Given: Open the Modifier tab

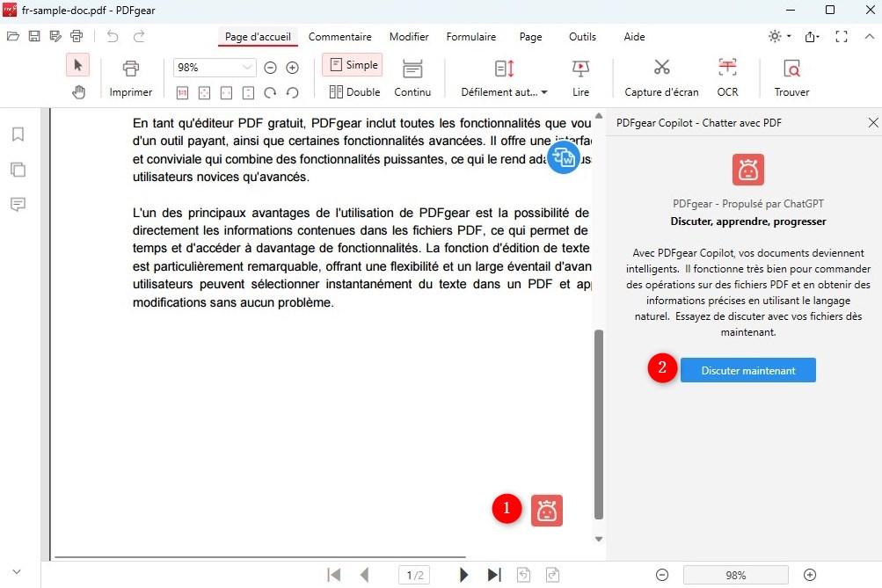Looking at the screenshot, I should (409, 37).
